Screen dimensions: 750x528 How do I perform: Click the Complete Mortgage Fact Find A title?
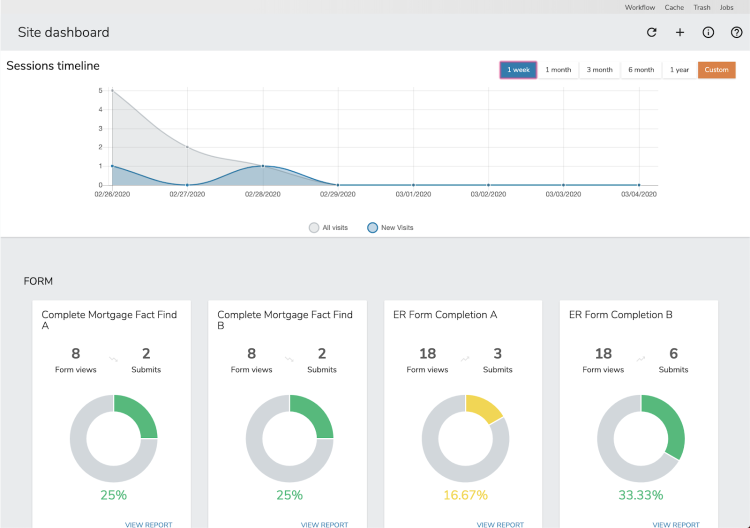pyautogui.click(x=109, y=320)
